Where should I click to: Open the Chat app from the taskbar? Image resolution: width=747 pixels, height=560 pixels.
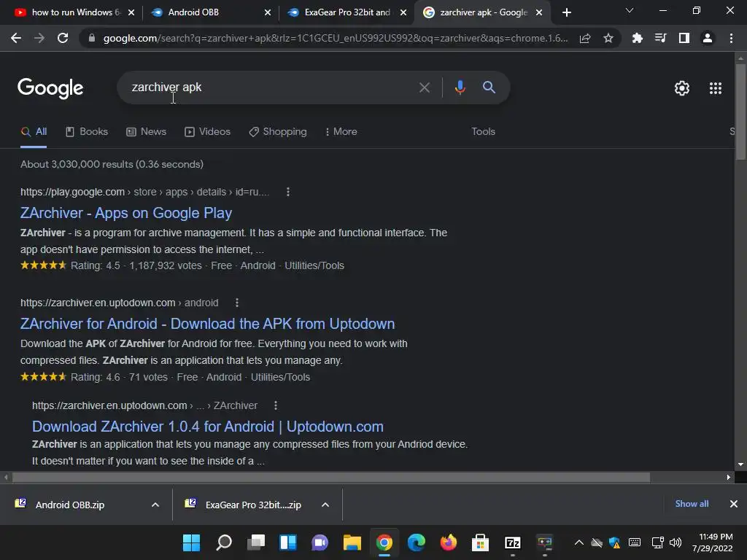point(320,542)
